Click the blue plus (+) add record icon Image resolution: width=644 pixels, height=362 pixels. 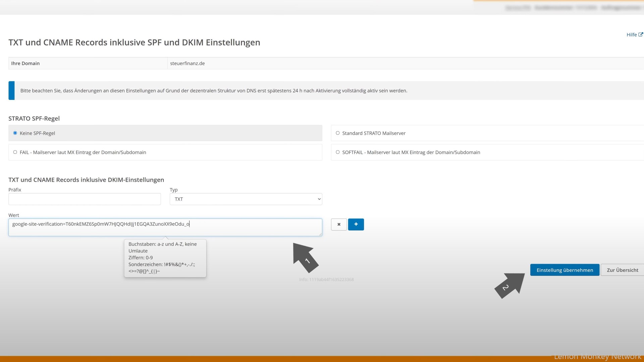356,224
